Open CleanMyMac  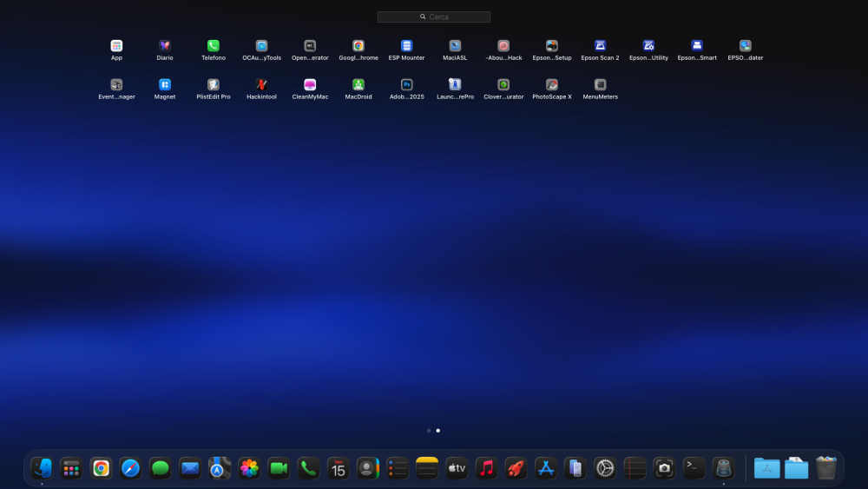click(x=310, y=85)
